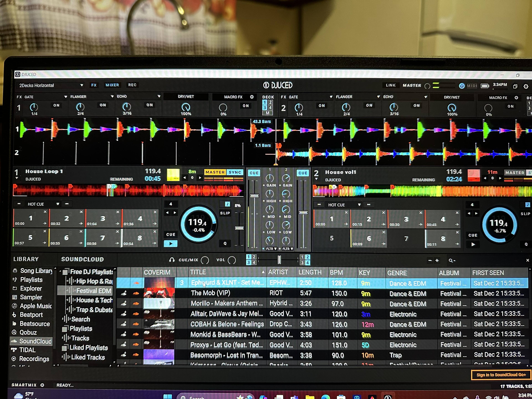Viewport: 532px width, 399px height.
Task: Delete hot cue 3 on deck 1
Action: pyautogui.click(x=118, y=212)
